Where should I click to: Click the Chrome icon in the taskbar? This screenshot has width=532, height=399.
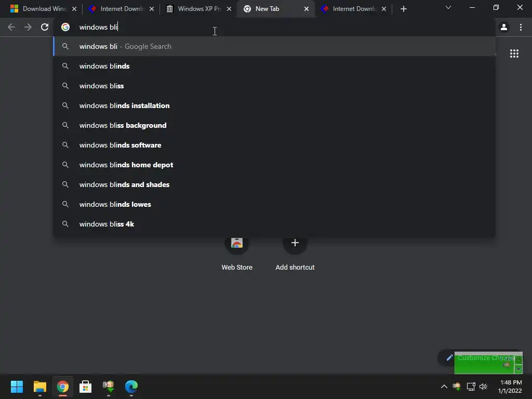(x=63, y=387)
